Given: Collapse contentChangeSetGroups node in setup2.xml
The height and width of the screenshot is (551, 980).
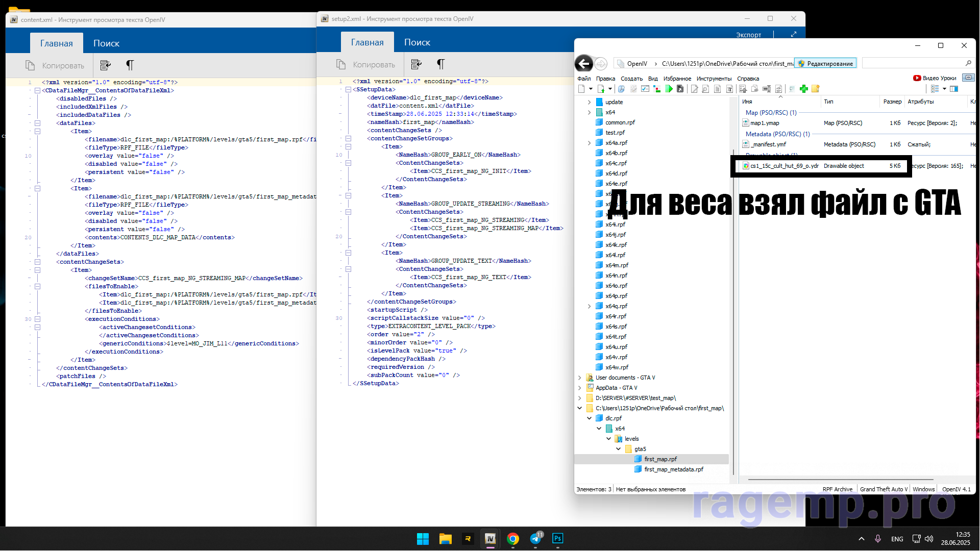Looking at the screenshot, I should 348,138.
